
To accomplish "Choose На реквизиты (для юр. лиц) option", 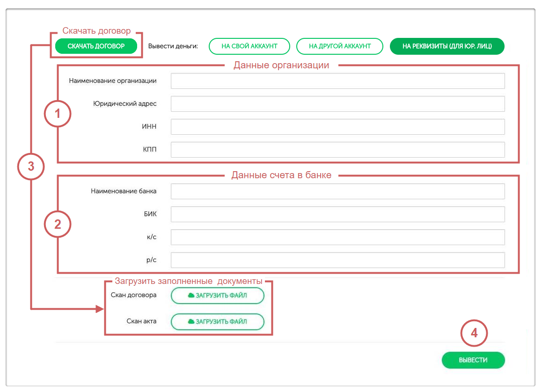I will 447,46.
